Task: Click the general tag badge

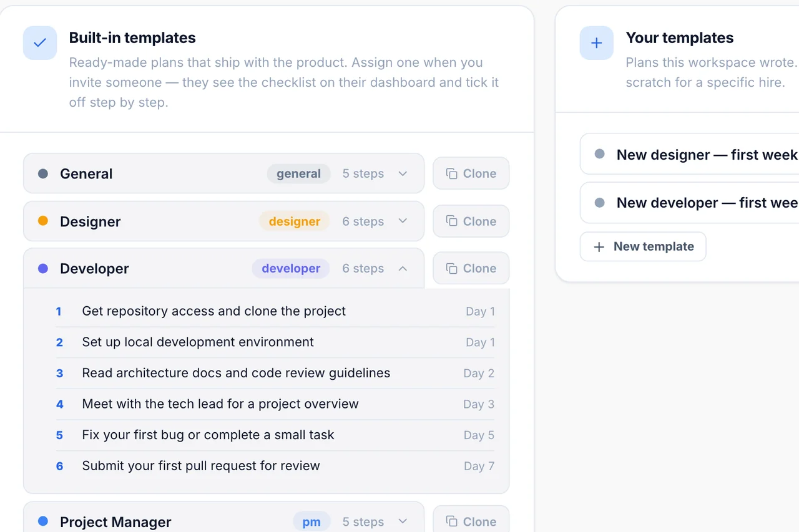Action: (x=299, y=173)
